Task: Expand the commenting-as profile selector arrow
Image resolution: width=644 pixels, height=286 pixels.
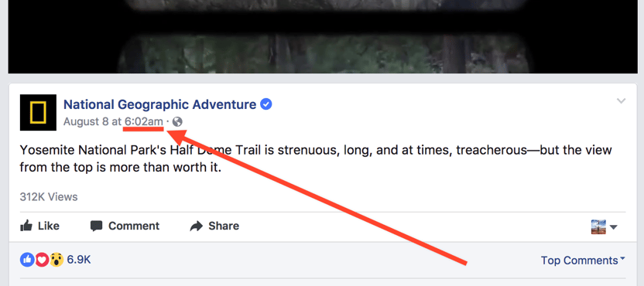Action: pyautogui.click(x=614, y=227)
